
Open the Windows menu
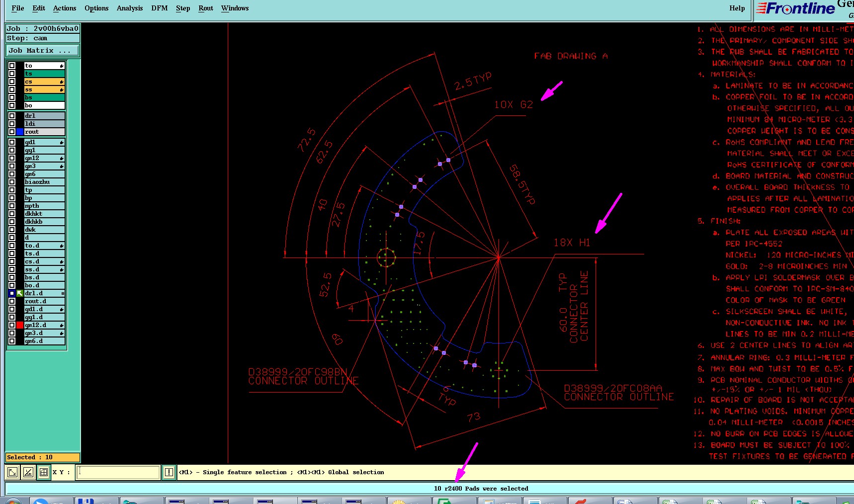[x=235, y=8]
